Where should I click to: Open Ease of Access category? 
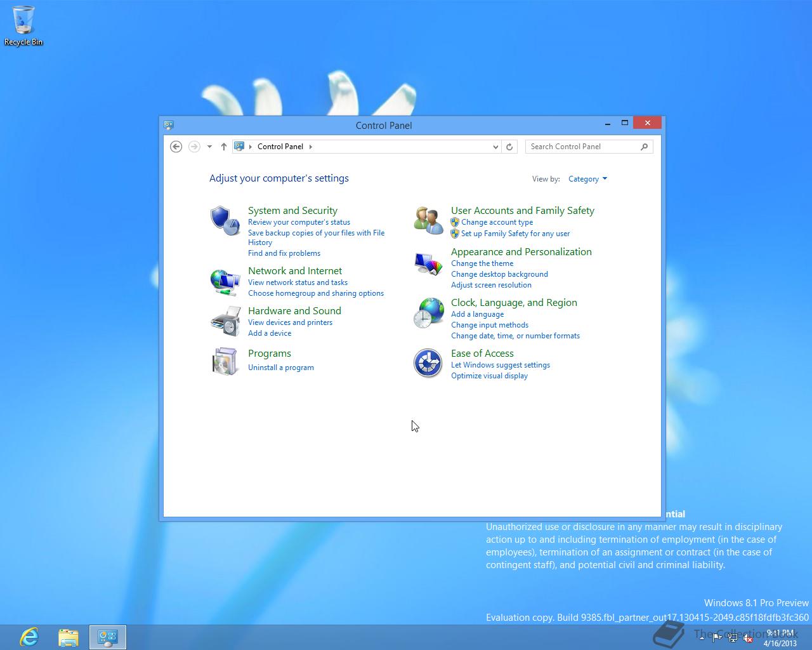coord(482,354)
